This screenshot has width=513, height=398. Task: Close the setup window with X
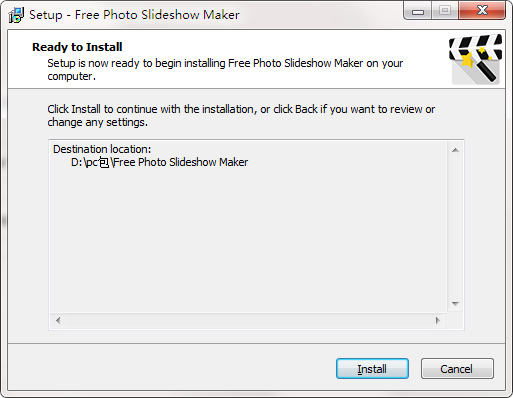482,11
